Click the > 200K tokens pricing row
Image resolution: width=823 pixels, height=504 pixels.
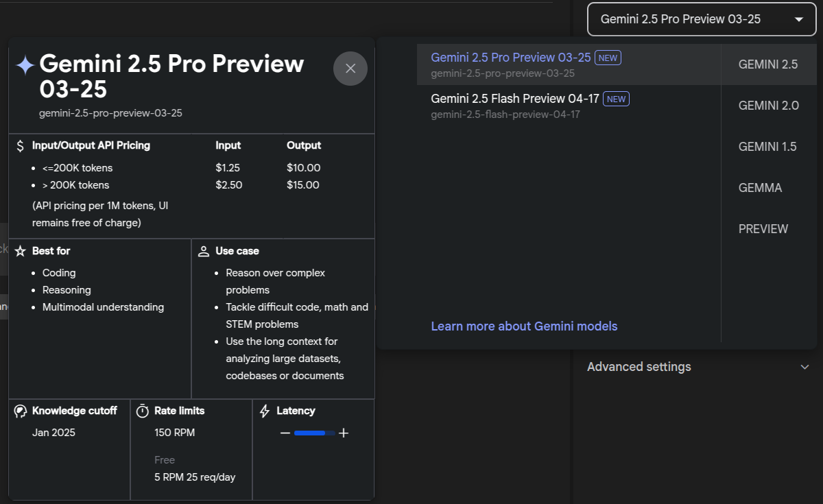tap(75, 185)
